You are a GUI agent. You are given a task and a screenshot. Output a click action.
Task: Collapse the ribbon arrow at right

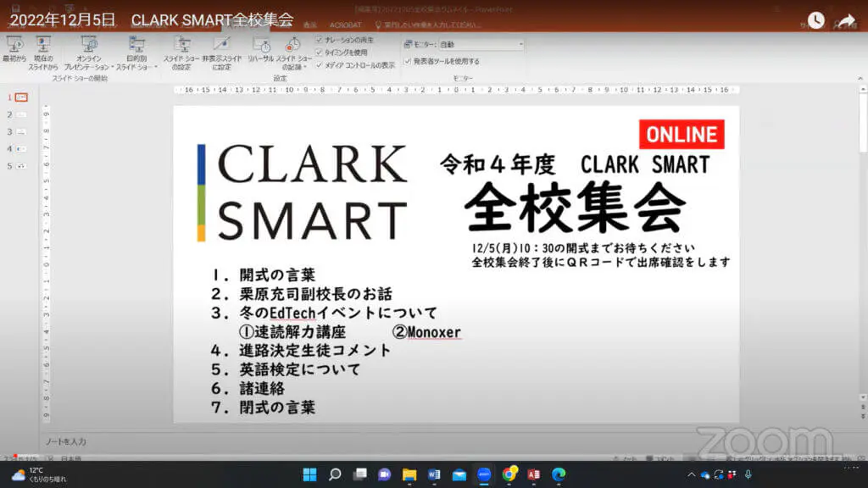(860, 79)
